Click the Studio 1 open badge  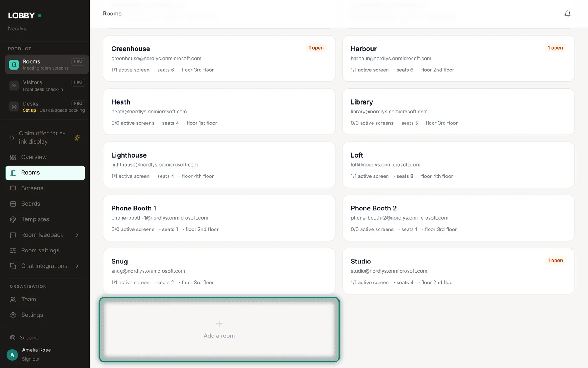[555, 261]
